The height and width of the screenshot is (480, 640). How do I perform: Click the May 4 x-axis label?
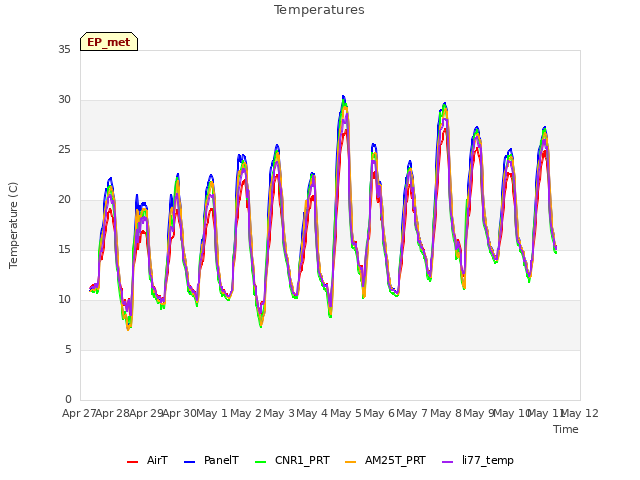tap(312, 413)
